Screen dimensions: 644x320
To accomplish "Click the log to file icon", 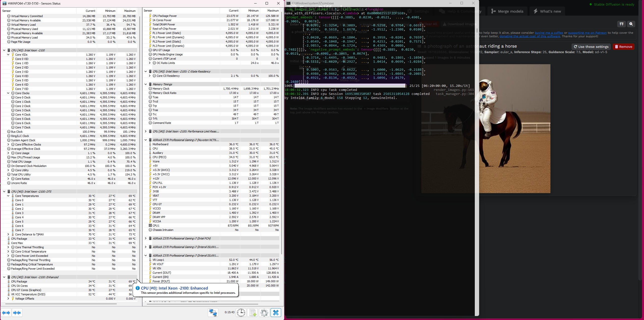I will click(x=253, y=313).
